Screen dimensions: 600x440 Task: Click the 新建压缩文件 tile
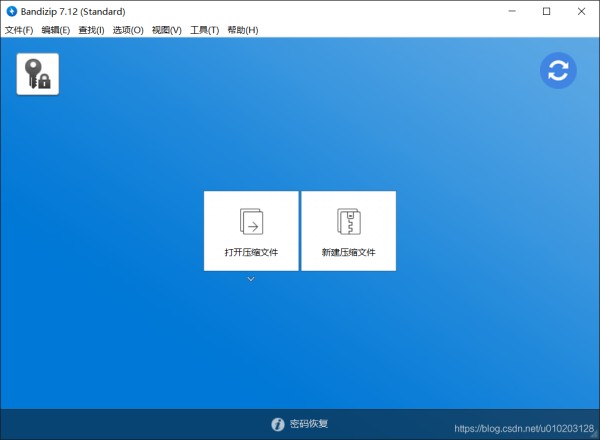point(349,231)
